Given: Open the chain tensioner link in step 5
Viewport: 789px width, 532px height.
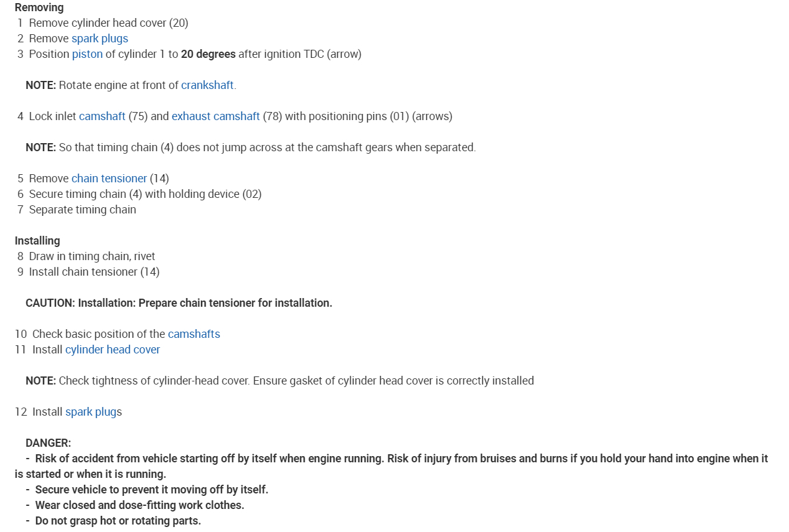Looking at the screenshot, I should pyautogui.click(x=109, y=179).
